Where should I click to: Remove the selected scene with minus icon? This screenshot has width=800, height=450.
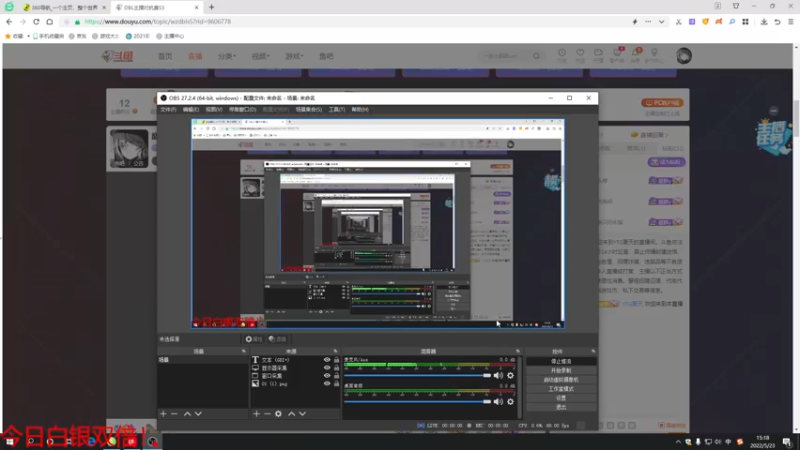click(x=174, y=414)
